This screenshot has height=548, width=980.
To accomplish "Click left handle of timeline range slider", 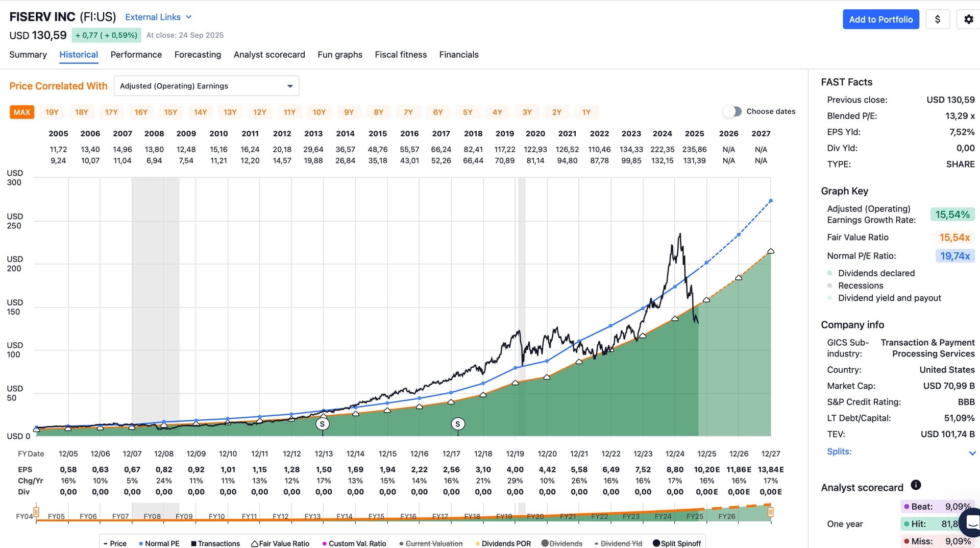I will point(36,511).
